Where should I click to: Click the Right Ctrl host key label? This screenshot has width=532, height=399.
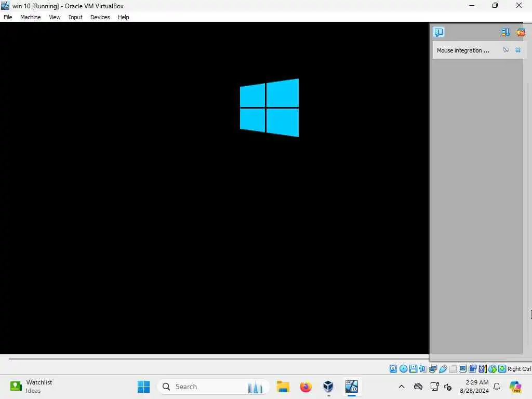coord(519,369)
